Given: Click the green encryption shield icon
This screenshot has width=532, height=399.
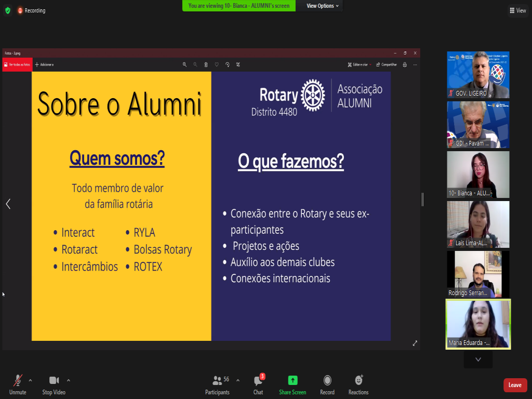Looking at the screenshot, I should click(7, 10).
